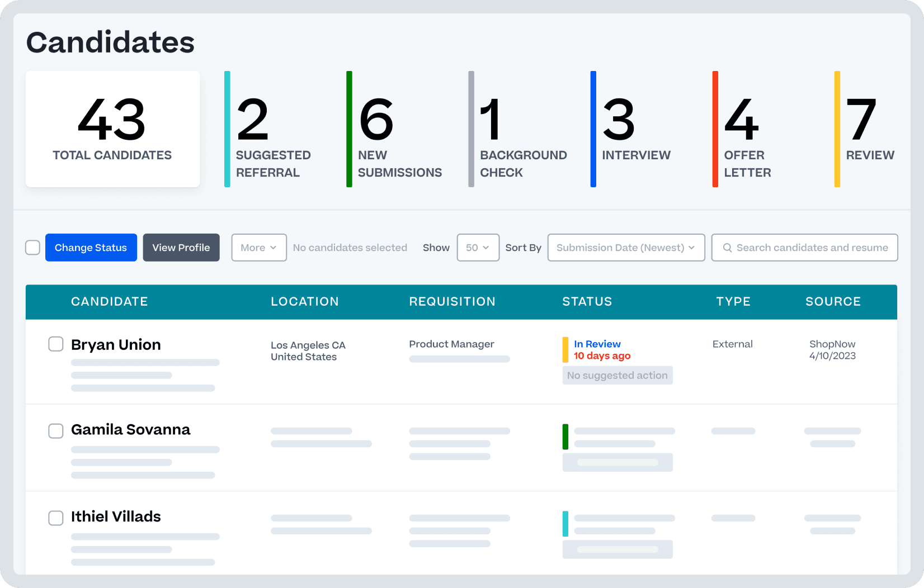View the Review stage tile showing 7
Viewport: 924px width, 588px height.
861,129
